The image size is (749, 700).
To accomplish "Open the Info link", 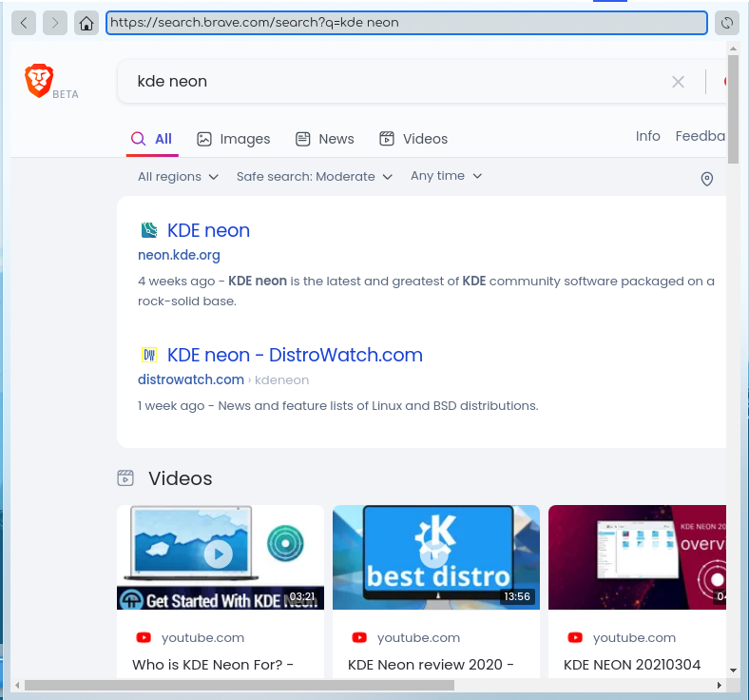I will pyautogui.click(x=647, y=136).
